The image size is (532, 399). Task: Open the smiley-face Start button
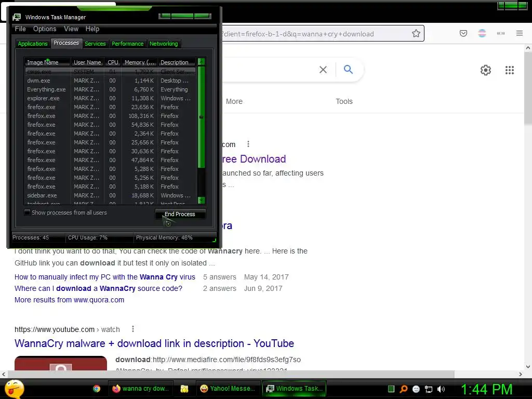[x=14, y=389]
